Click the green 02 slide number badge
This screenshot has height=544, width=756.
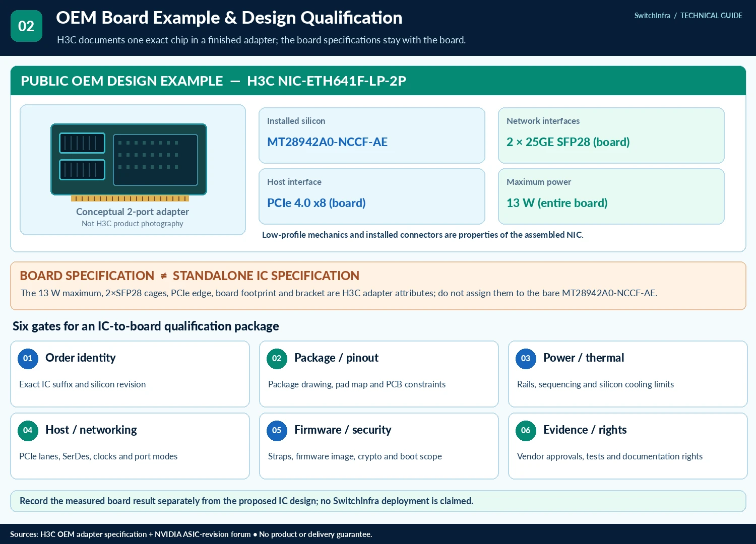coord(26,26)
